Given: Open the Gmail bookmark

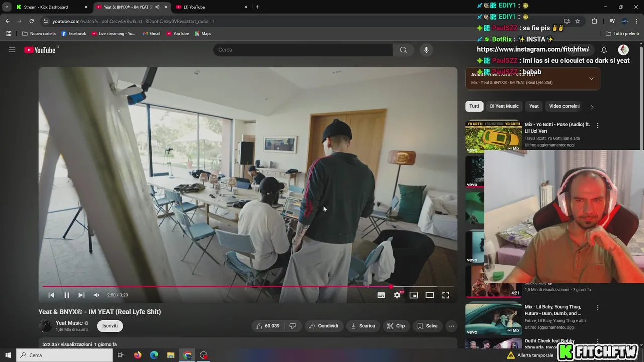Looking at the screenshot, I should coord(151,34).
